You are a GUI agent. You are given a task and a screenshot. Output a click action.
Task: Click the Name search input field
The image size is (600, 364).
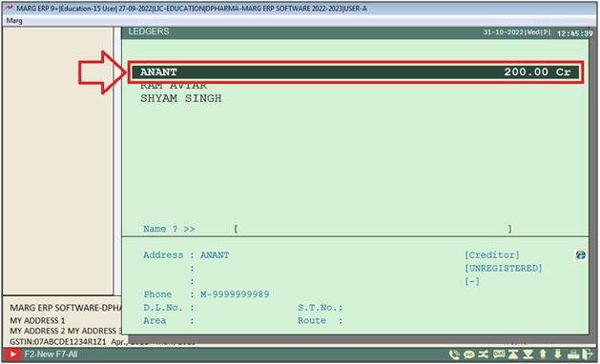pos(373,229)
